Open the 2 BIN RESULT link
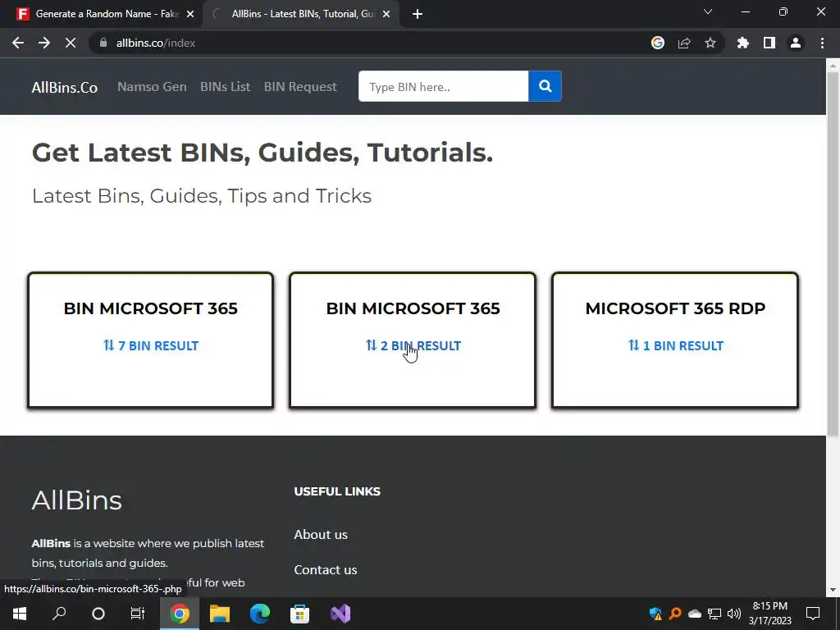The width and height of the screenshot is (840, 630). point(413,345)
